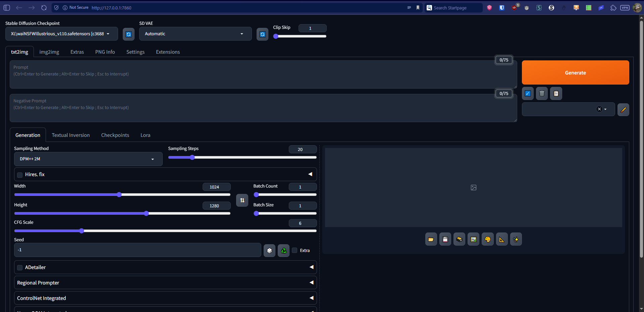Adjust the Sampling Steps slider
644x312 pixels.
click(242, 157)
